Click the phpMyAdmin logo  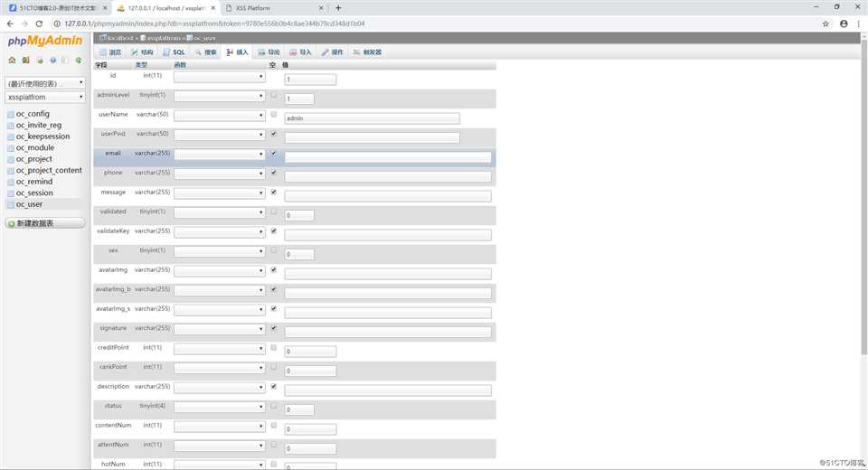(x=45, y=41)
